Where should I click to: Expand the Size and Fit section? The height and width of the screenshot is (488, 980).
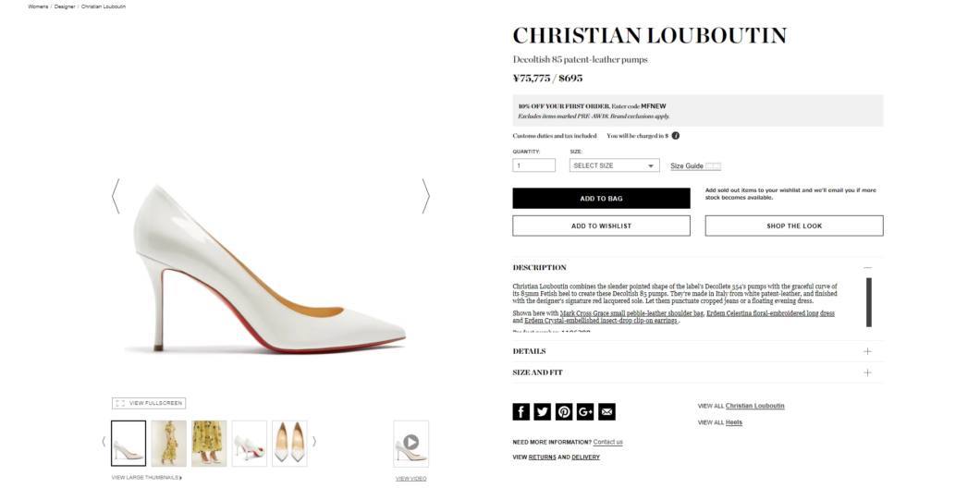pos(867,372)
